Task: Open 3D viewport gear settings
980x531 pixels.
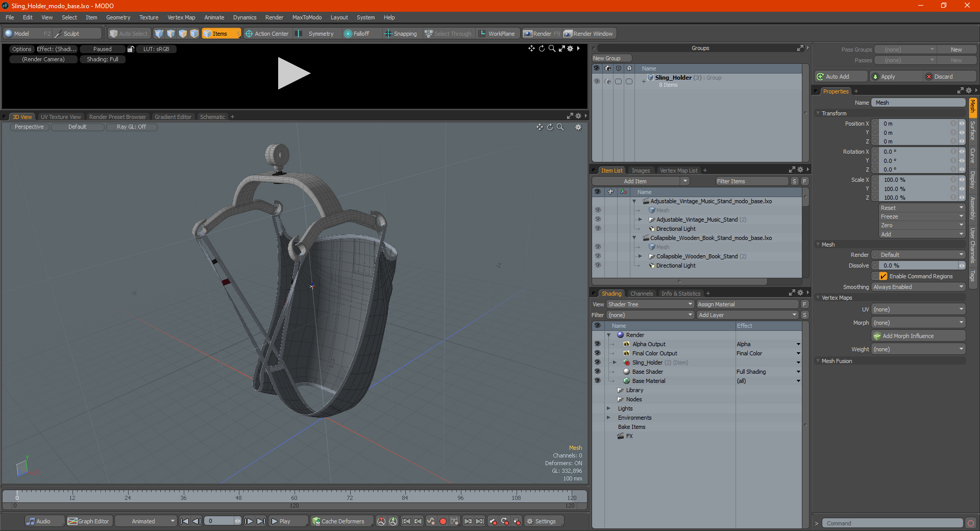Action: click(578, 127)
